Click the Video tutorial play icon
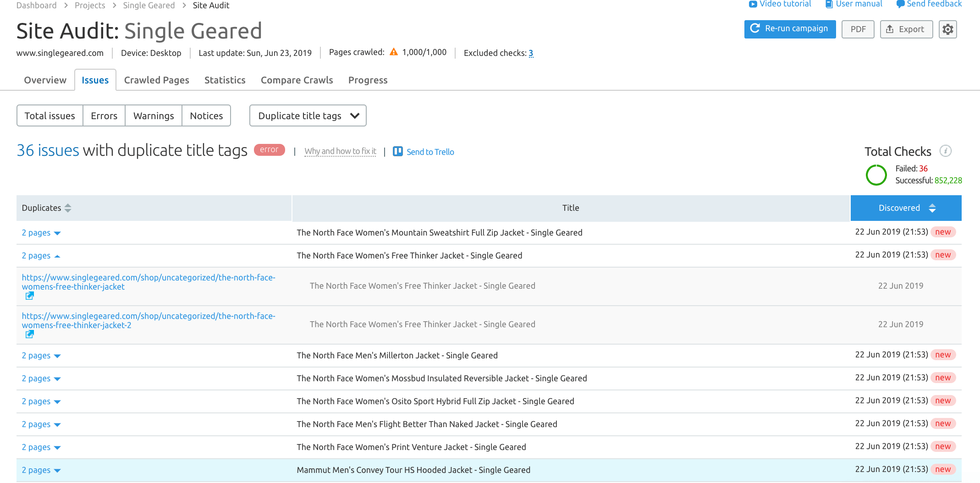980x483 pixels. pos(753,4)
